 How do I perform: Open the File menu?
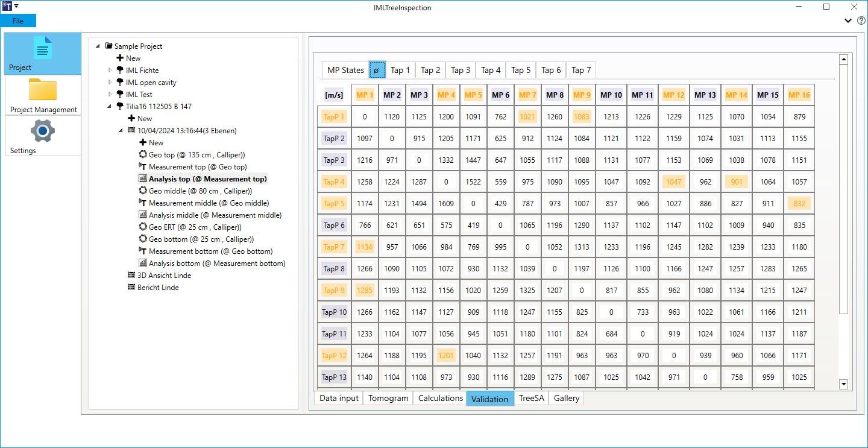coord(18,21)
